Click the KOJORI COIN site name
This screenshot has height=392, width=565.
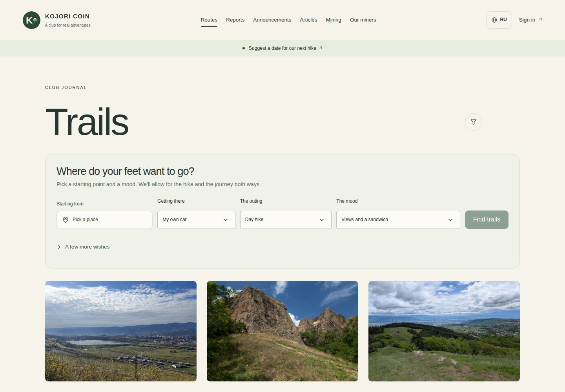pyautogui.click(x=67, y=16)
